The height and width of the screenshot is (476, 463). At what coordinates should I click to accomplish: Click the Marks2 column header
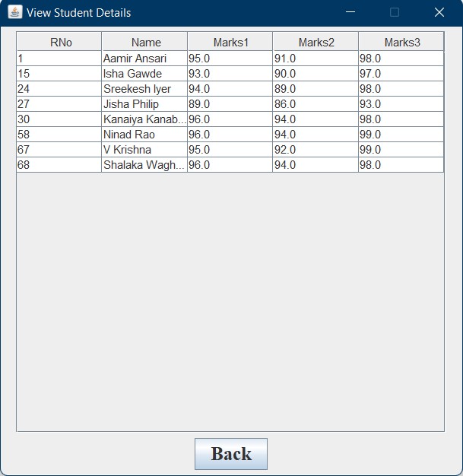[x=316, y=42]
